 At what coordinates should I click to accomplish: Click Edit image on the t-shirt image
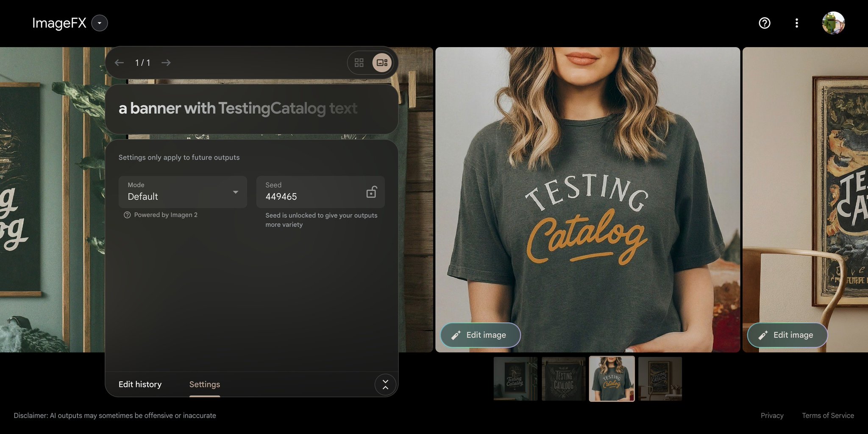(480, 335)
